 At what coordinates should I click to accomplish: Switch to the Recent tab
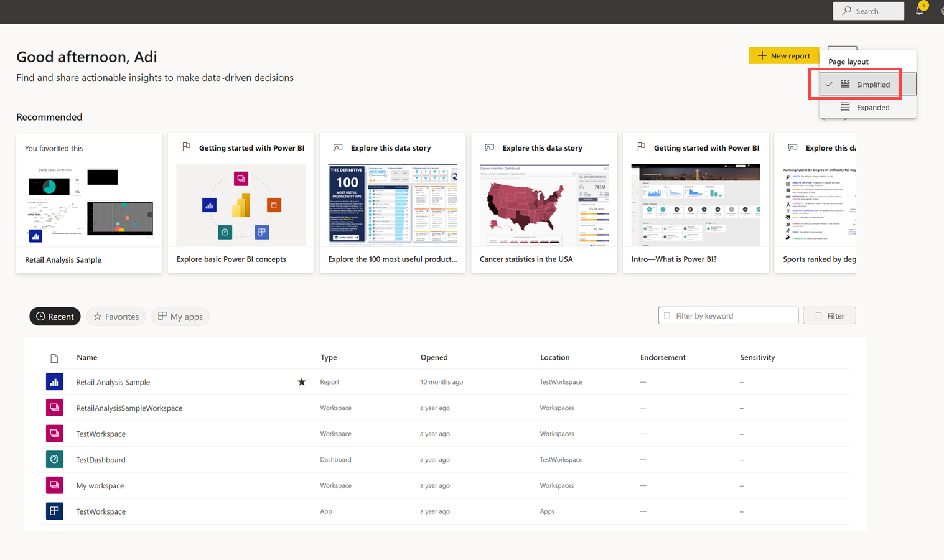pos(55,316)
